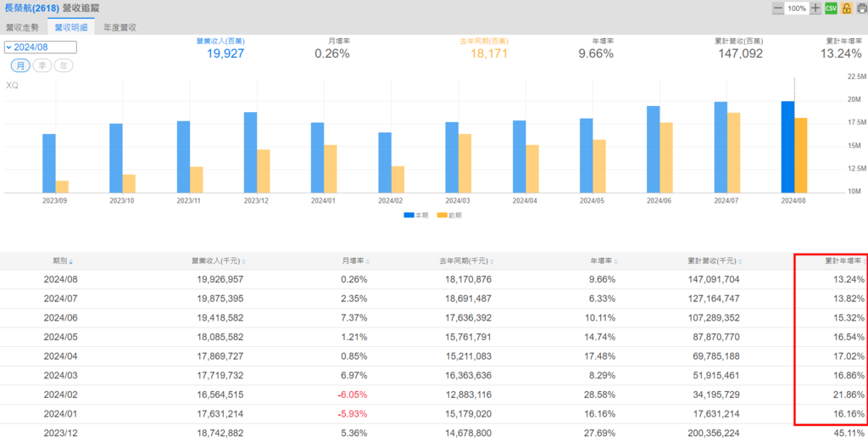Click the 2023/12 period cell
Image resolution: width=868 pixels, height=442 pixels.
coord(60,433)
